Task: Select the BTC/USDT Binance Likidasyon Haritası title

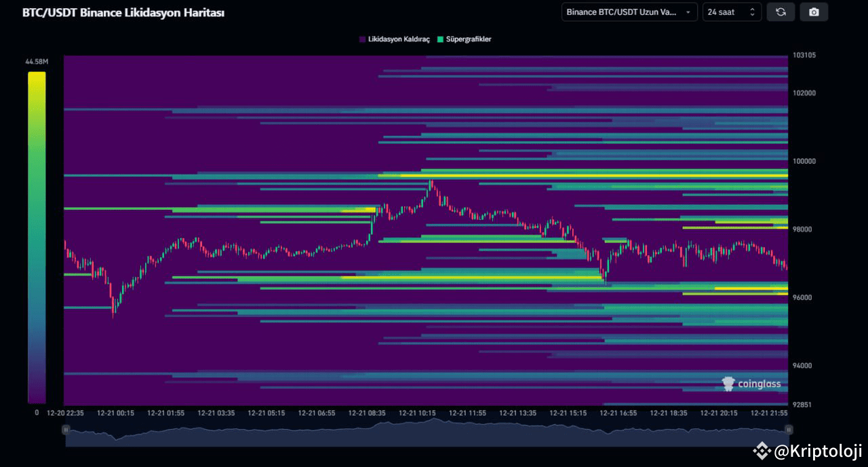Action: [122, 12]
